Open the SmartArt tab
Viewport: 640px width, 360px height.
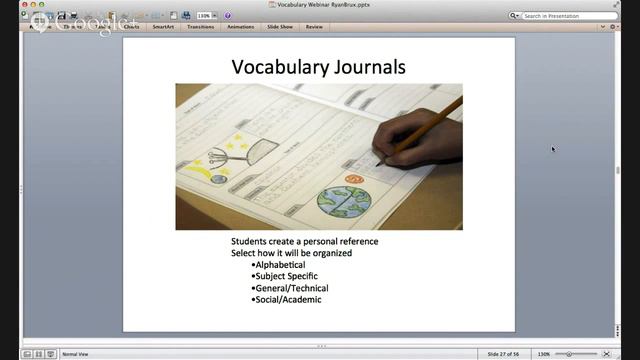coord(163,27)
